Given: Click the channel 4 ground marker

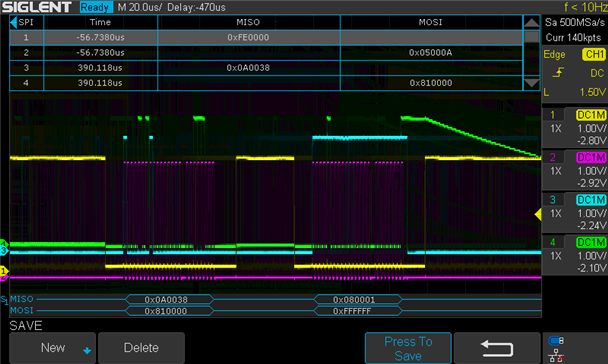Looking at the screenshot, I should click(x=3, y=243).
